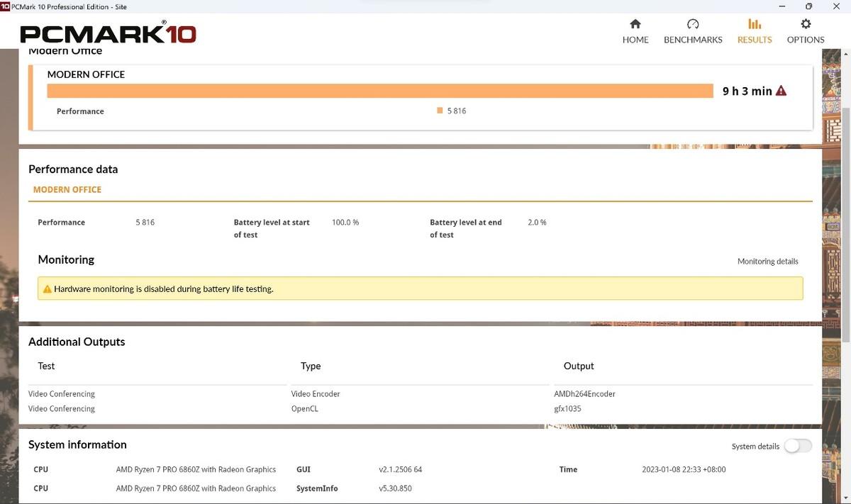The height and width of the screenshot is (504, 851).
Task: Click the 5 816 score beside the legend square
Action: [x=457, y=111]
